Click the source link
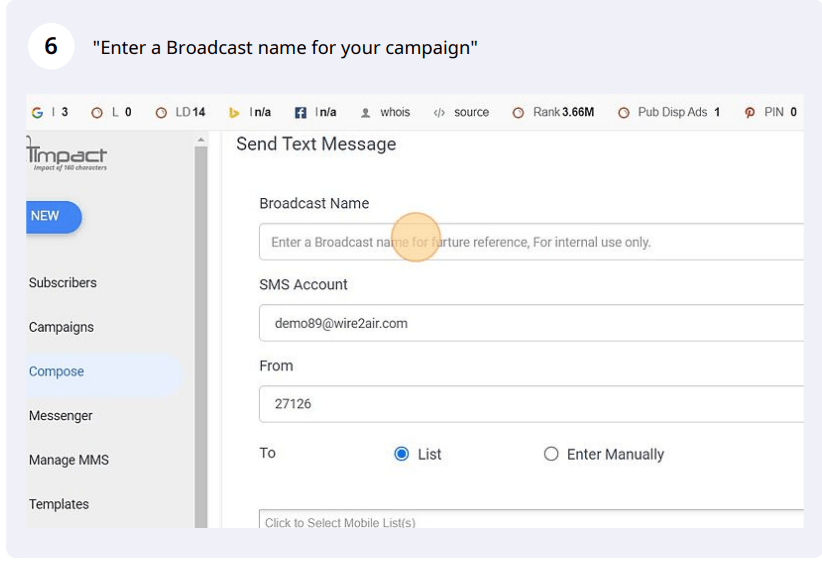822x562 pixels. (471, 112)
